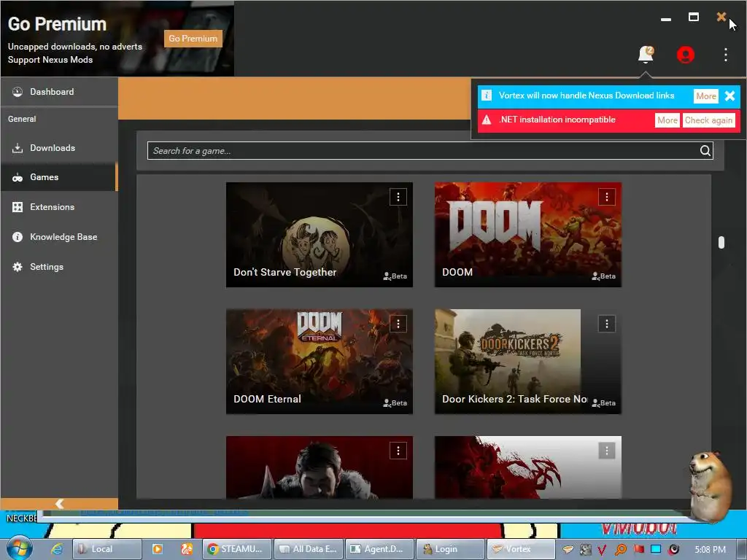The width and height of the screenshot is (747, 560).
Task: Click Beta badge on Don't Starve Together
Action: (x=395, y=276)
